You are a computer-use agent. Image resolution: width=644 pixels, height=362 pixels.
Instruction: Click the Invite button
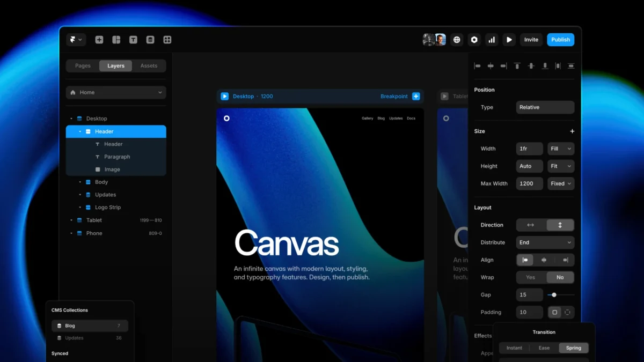coord(531,39)
